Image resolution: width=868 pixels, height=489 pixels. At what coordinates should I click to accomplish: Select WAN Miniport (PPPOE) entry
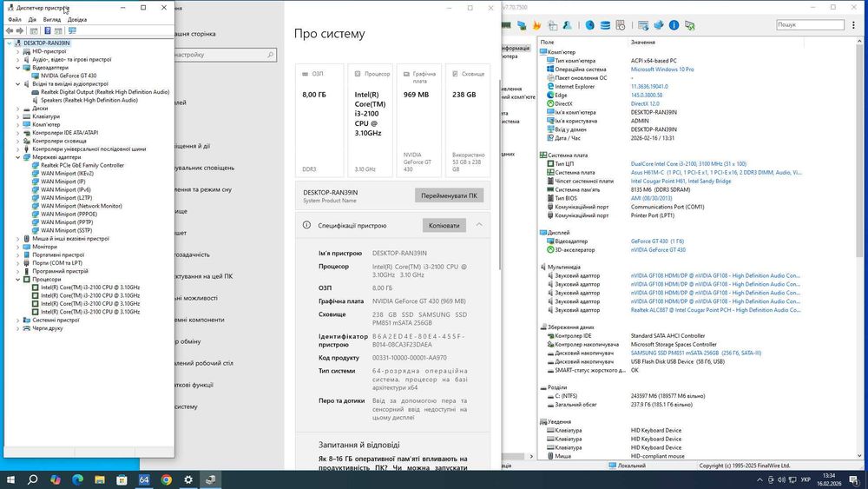tap(69, 215)
